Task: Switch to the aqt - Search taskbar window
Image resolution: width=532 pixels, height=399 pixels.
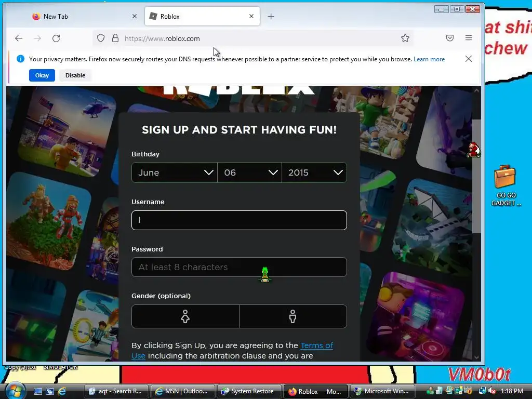Action: click(x=116, y=391)
